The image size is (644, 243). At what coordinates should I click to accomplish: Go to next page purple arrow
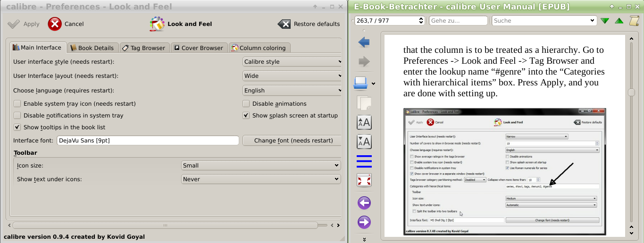364,222
